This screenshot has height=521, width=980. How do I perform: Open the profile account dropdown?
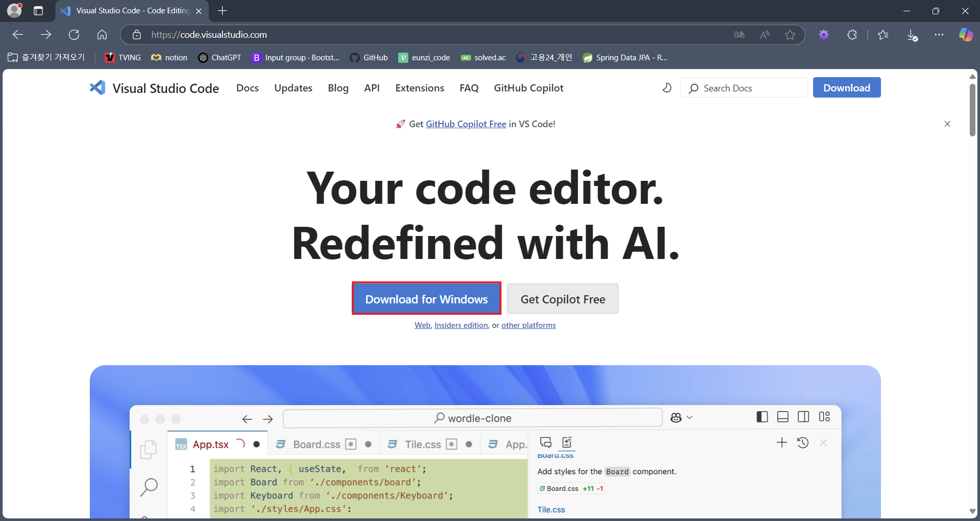point(14,10)
